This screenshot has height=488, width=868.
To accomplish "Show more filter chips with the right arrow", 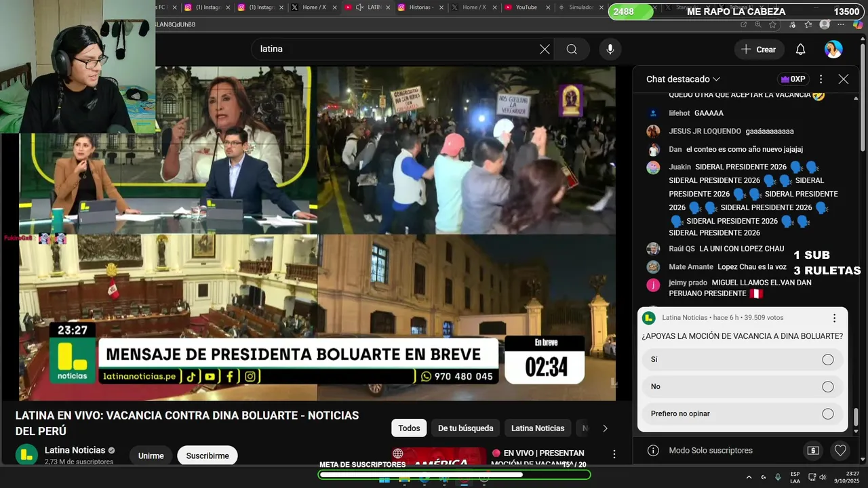I will tap(605, 428).
